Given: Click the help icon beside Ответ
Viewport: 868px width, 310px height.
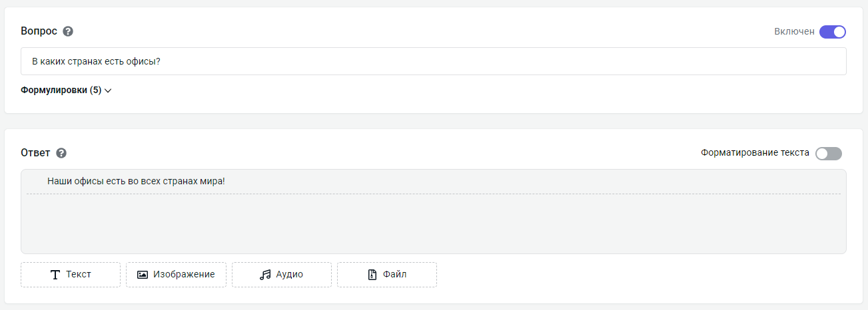Looking at the screenshot, I should 61,153.
